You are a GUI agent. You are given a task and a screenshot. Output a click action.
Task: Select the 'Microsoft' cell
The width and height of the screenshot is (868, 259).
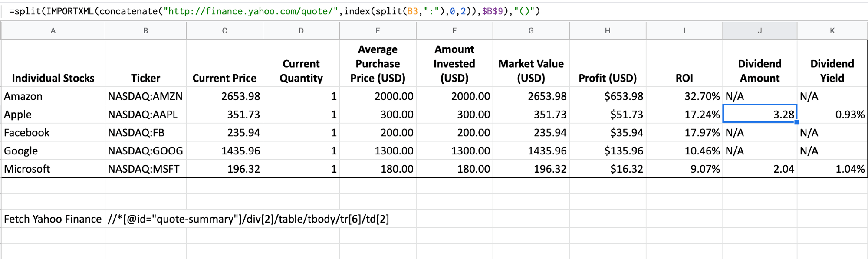pos(53,169)
